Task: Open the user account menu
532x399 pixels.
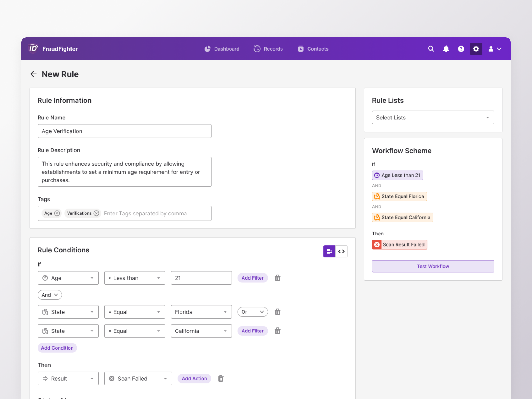Action: click(x=495, y=49)
